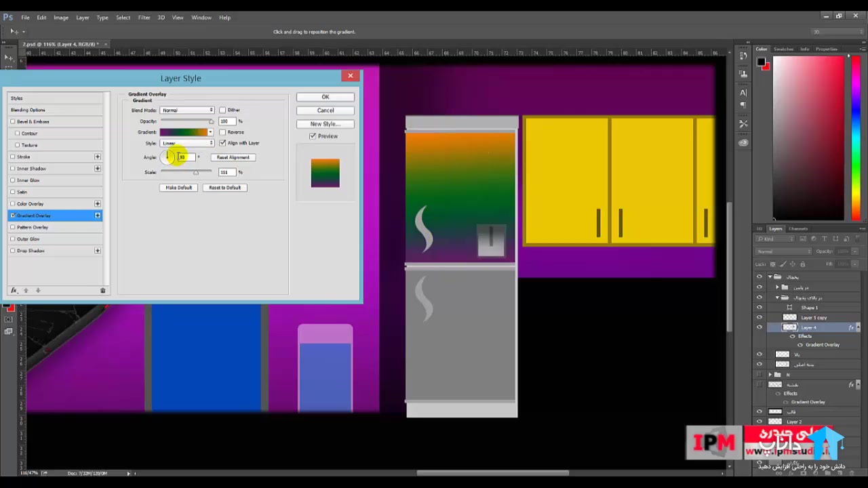The width and height of the screenshot is (868, 488).
Task: Hide Layer 5 copy using eye icon
Action: click(759, 317)
